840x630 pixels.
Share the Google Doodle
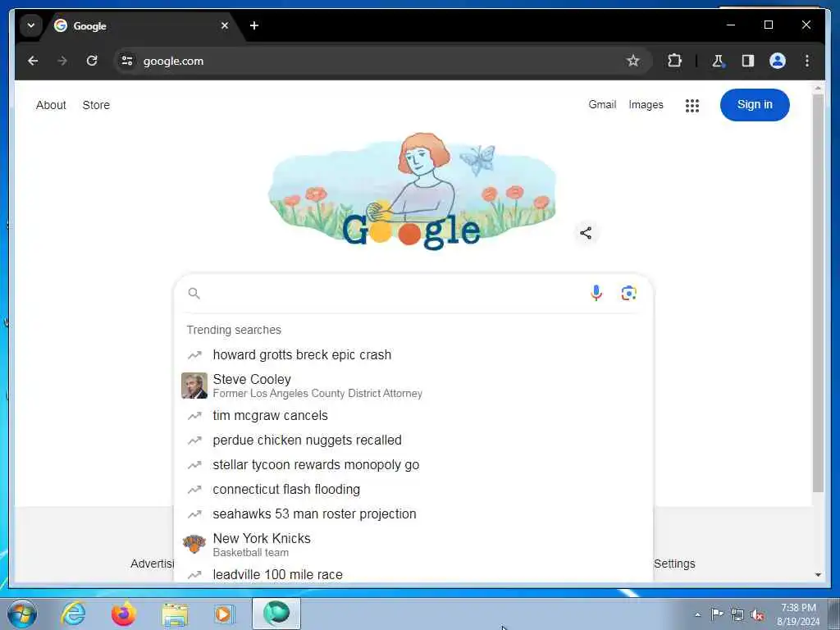586,233
